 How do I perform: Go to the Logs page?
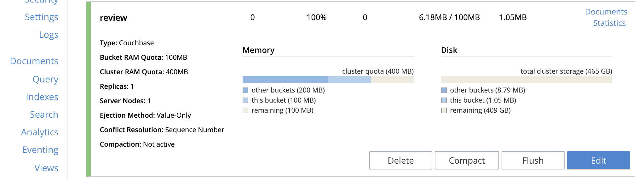click(49, 35)
